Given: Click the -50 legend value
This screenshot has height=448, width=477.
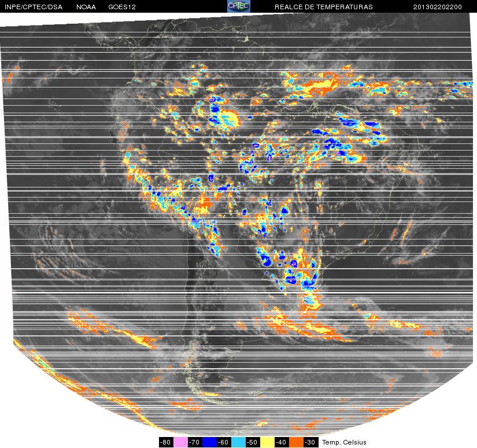Looking at the screenshot, I should click(253, 442).
